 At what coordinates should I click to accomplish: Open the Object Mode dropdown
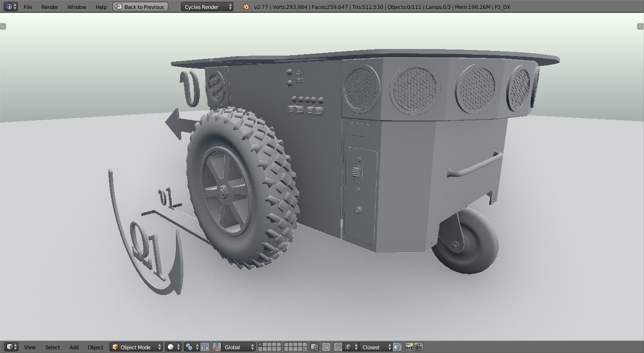pos(135,347)
